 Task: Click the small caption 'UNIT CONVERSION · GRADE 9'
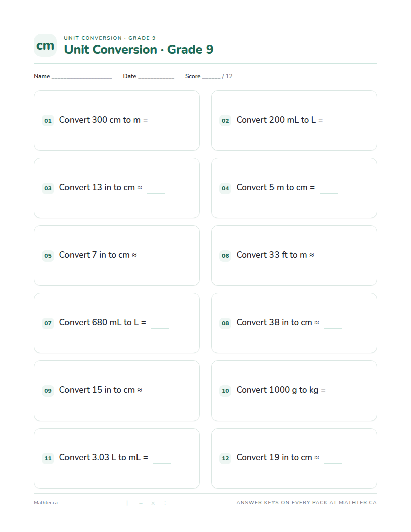tap(110, 38)
